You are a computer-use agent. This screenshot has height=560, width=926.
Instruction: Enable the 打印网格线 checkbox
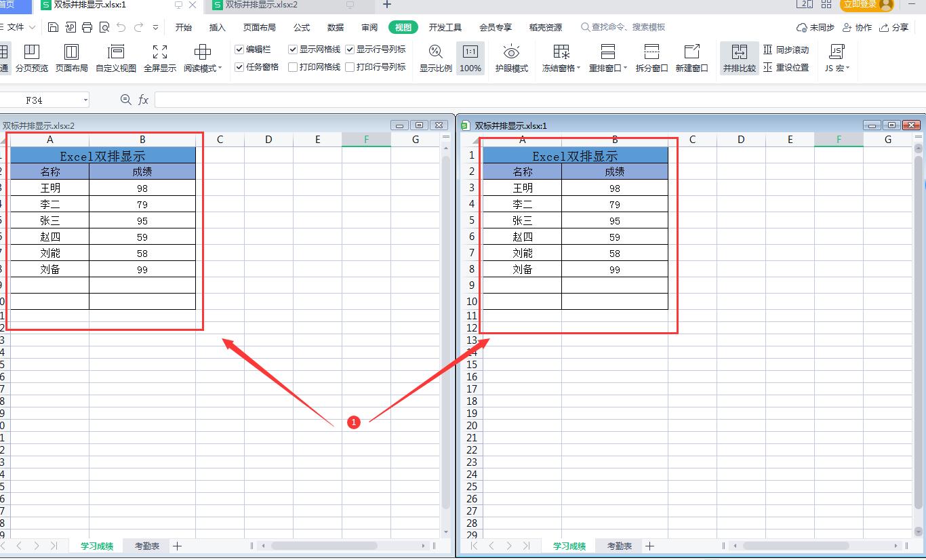[x=293, y=67]
